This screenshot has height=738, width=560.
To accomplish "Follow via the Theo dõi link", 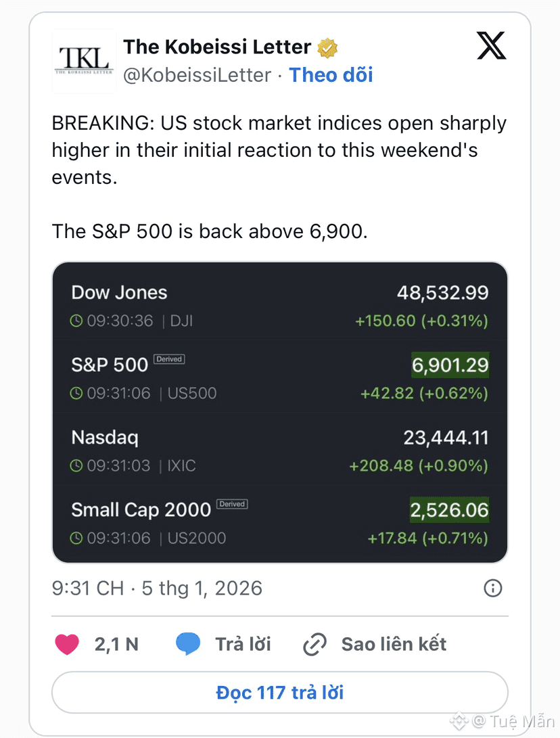I will (331, 75).
